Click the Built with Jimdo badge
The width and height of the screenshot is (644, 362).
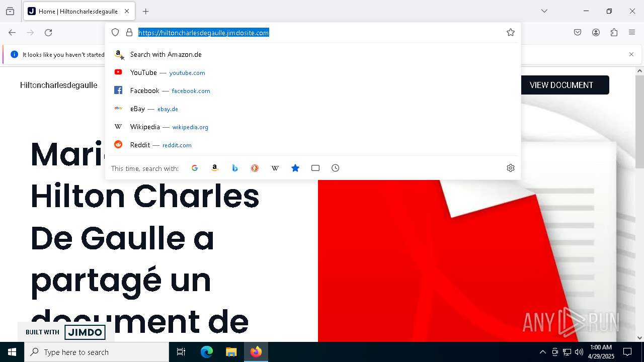pos(65,332)
